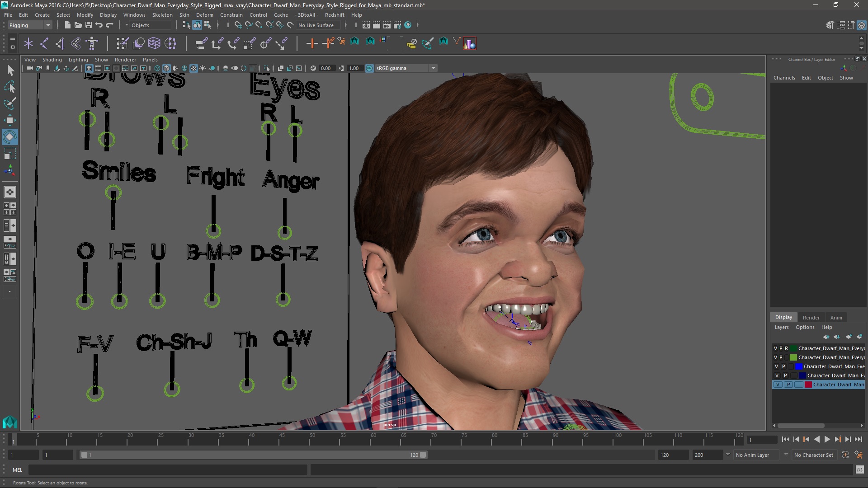The width and height of the screenshot is (868, 488).
Task: Go to the start of playback range
Action: 785,439
